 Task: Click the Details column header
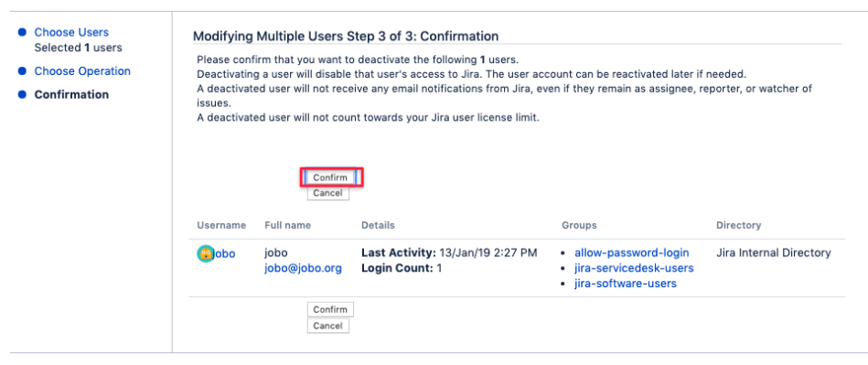tap(378, 225)
